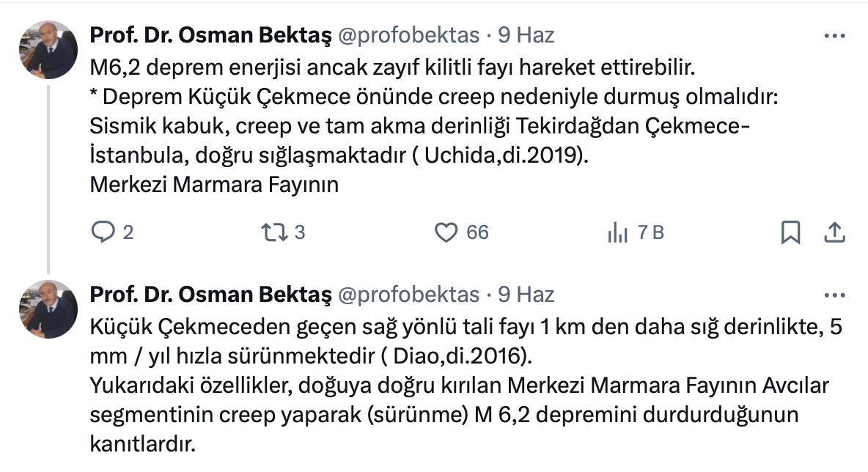Image resolution: width=868 pixels, height=472 pixels.
Task: Like the first tweet with 66 likes
Action: (446, 232)
